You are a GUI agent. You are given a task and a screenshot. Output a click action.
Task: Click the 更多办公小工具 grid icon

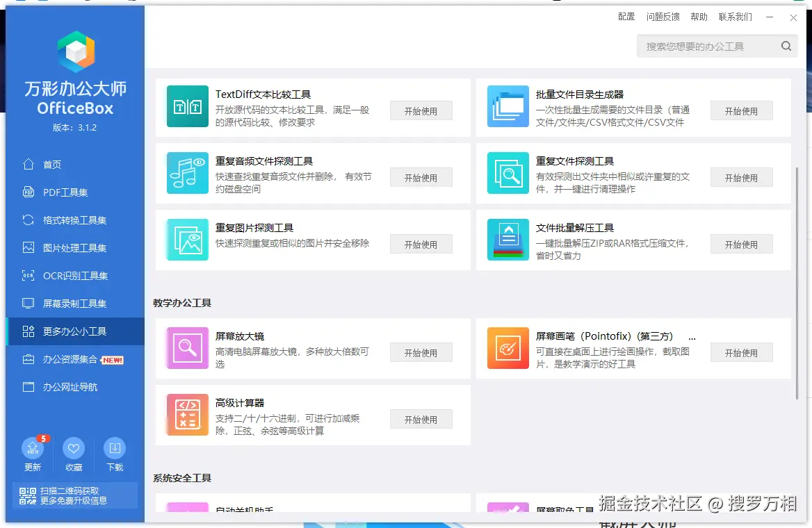tap(29, 331)
